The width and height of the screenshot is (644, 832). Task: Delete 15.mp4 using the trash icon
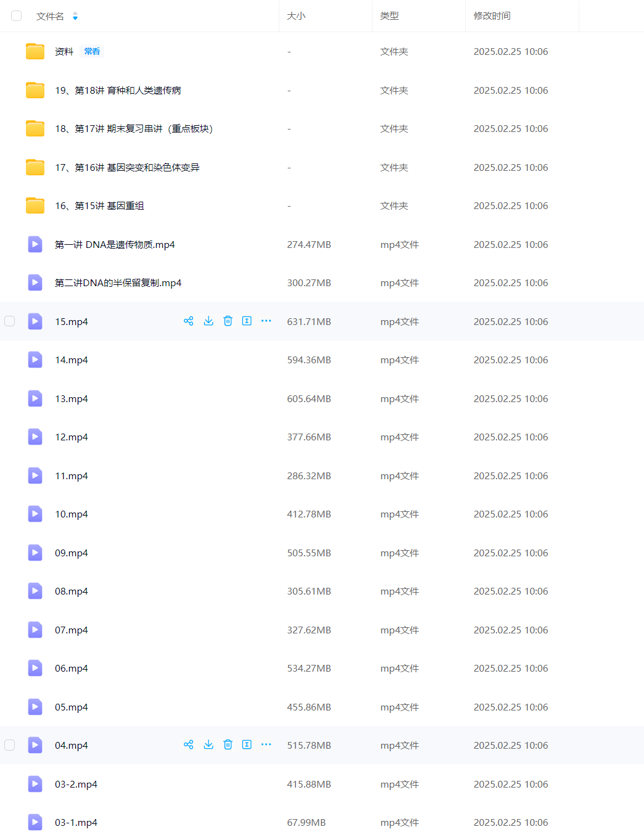(x=228, y=321)
